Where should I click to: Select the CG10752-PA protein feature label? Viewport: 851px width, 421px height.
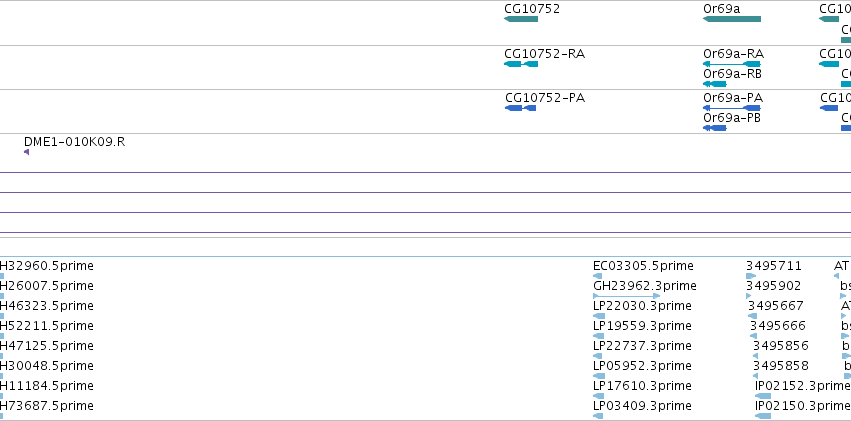click(545, 98)
